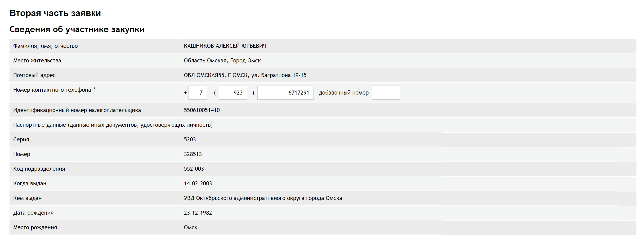
Task: Select the heading Вторая часть заявки
Action: 55,13
